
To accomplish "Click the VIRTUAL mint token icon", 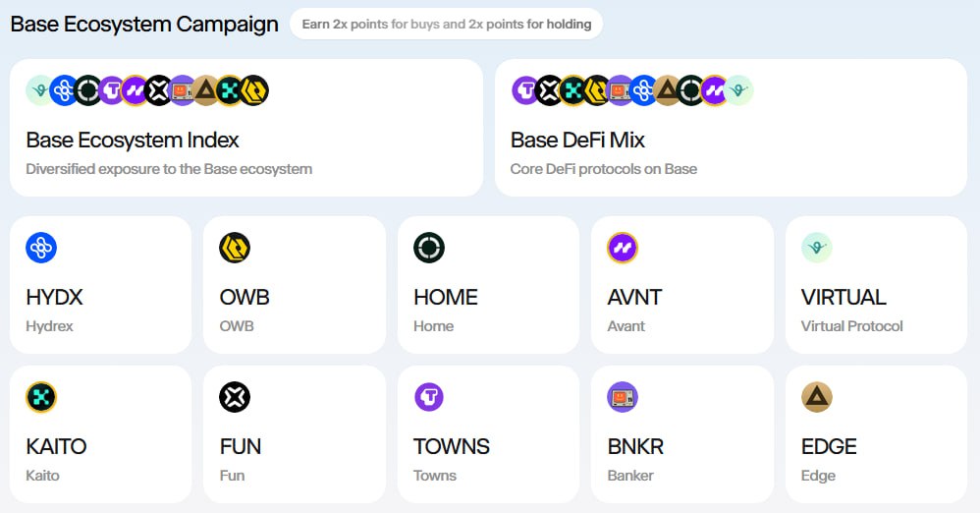I will tap(817, 248).
